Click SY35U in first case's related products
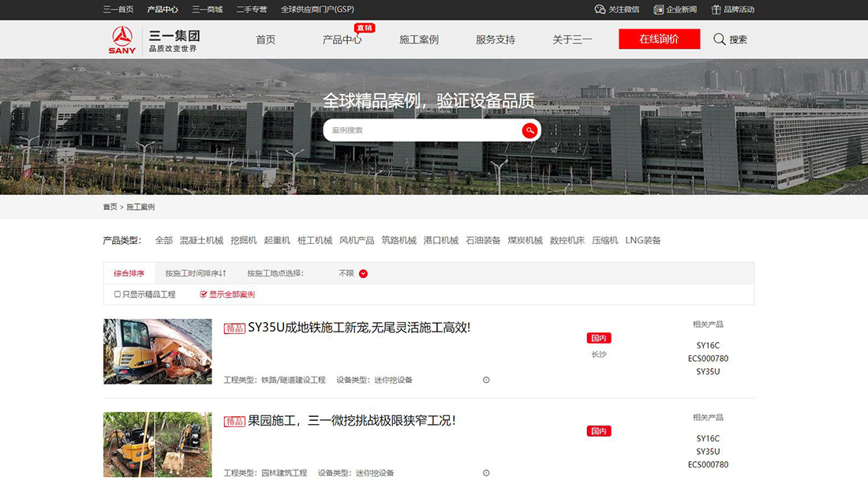 tap(708, 372)
